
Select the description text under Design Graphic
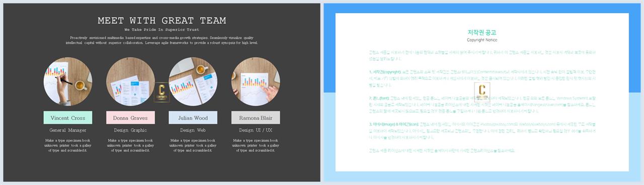tap(130, 145)
